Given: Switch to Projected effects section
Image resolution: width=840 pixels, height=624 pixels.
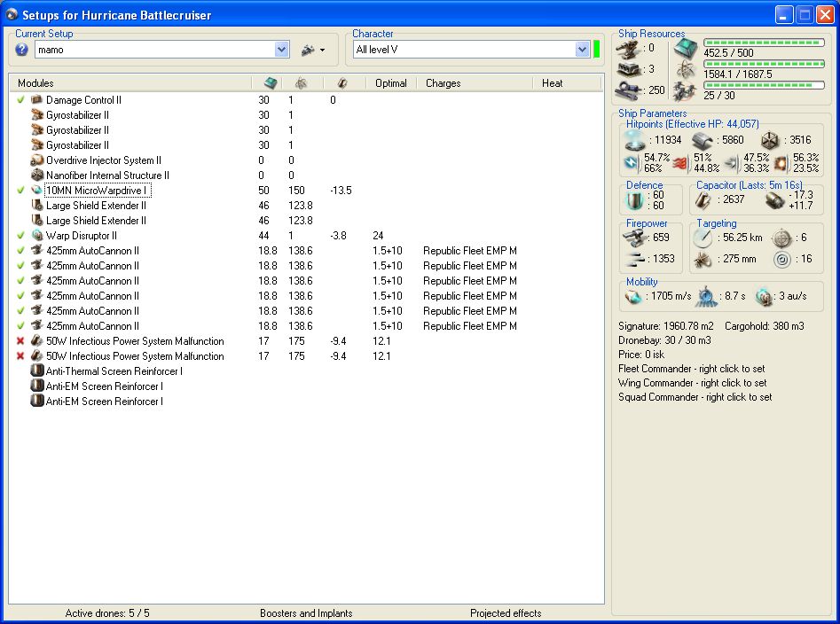Looking at the screenshot, I should [506, 613].
